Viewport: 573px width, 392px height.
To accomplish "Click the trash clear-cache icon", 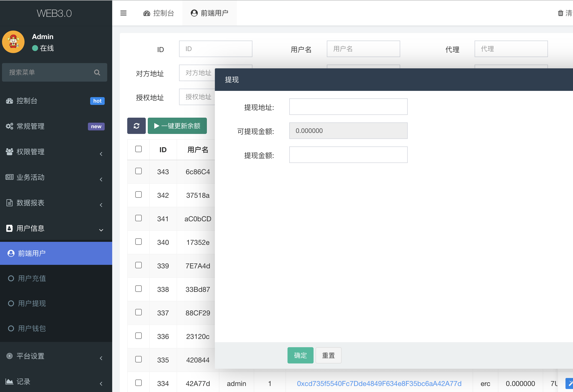I will pos(560,13).
